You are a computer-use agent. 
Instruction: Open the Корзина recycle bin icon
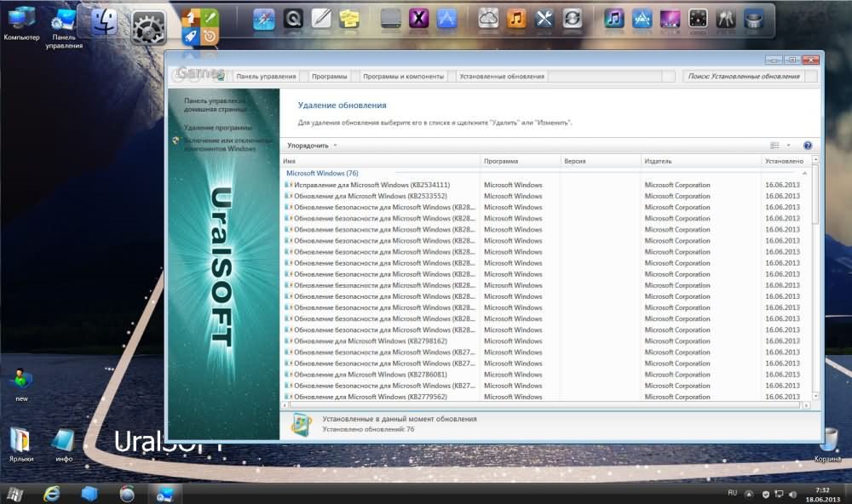[x=827, y=443]
